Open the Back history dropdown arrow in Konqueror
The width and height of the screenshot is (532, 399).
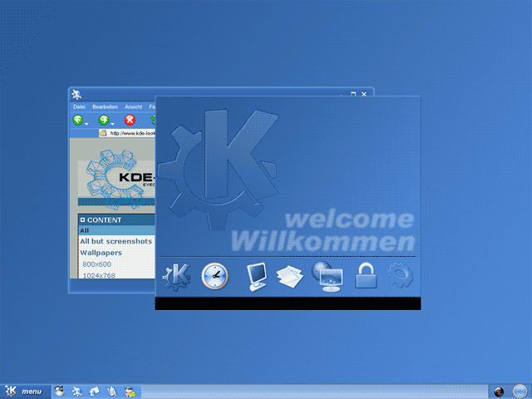coord(86,124)
